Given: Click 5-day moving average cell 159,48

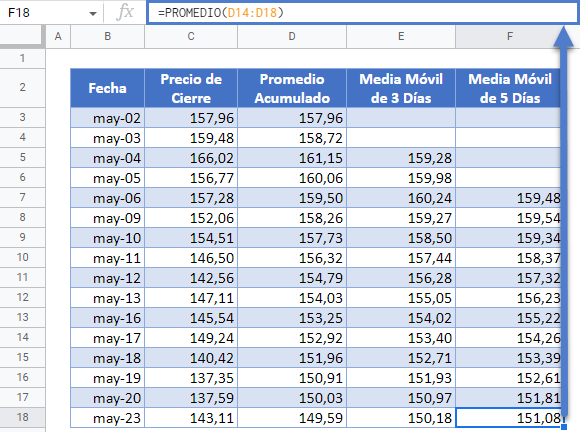Looking at the screenshot, I should (x=509, y=198).
